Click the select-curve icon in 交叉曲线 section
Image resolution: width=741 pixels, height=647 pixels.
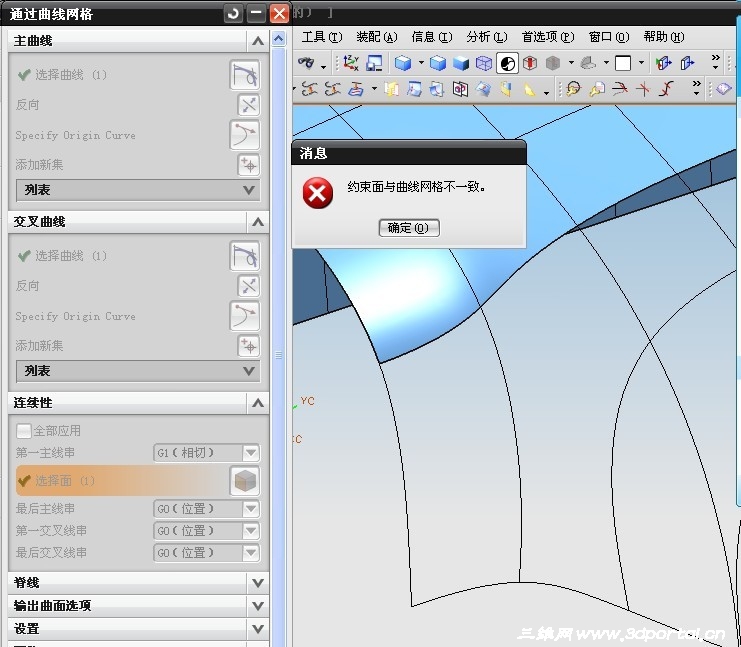point(245,256)
